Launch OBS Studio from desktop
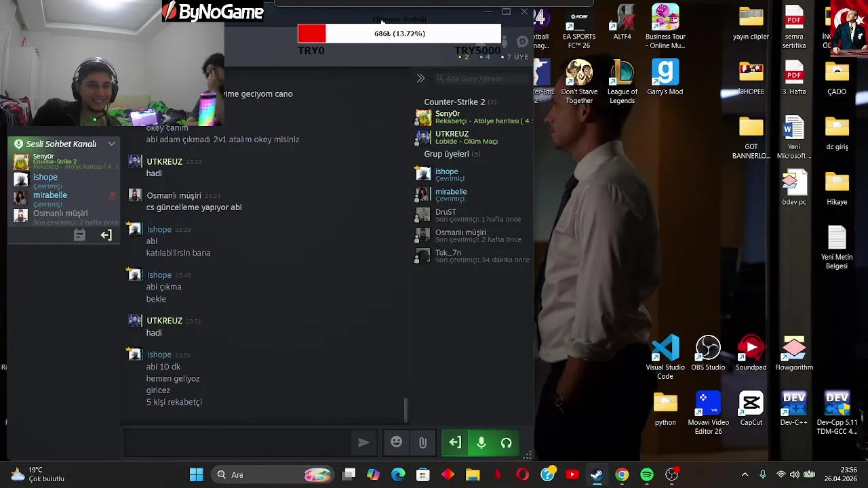 708,353
